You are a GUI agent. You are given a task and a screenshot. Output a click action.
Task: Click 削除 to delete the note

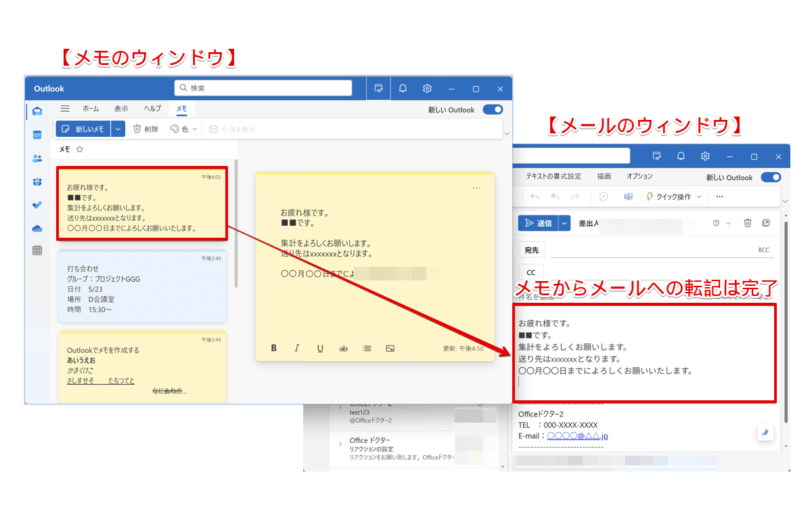pyautogui.click(x=146, y=129)
